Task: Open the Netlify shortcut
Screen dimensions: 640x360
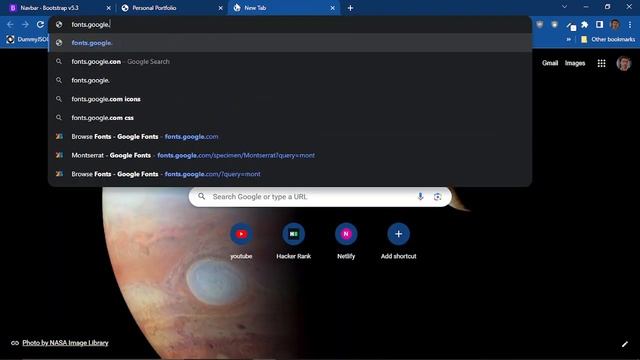Action: coord(346,241)
